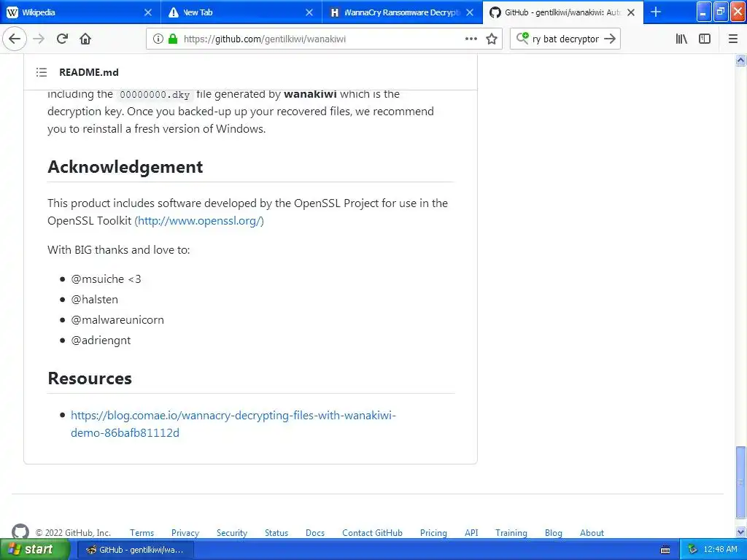The height and width of the screenshot is (560, 747).
Task: Close the WannaCry Ransomware Decrypt tab
Action: (x=470, y=12)
